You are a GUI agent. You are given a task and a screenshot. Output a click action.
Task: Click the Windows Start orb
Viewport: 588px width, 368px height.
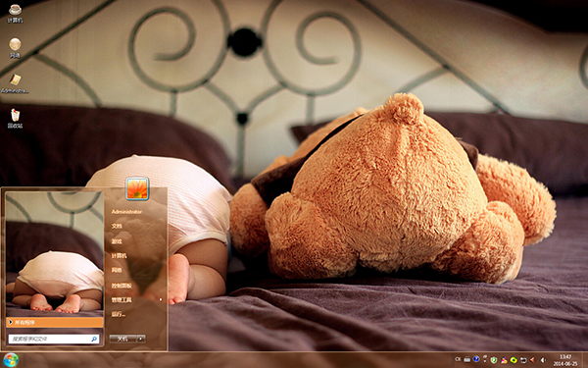click(x=10, y=360)
